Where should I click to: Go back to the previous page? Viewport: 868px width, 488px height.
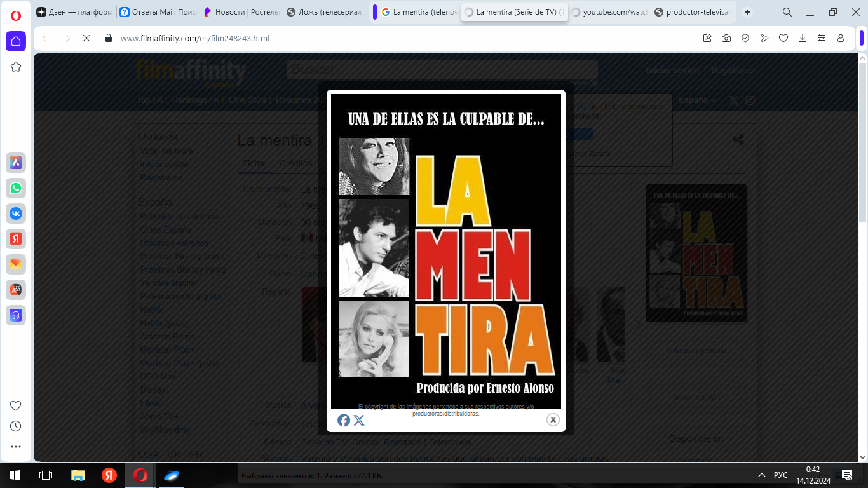pyautogui.click(x=44, y=38)
